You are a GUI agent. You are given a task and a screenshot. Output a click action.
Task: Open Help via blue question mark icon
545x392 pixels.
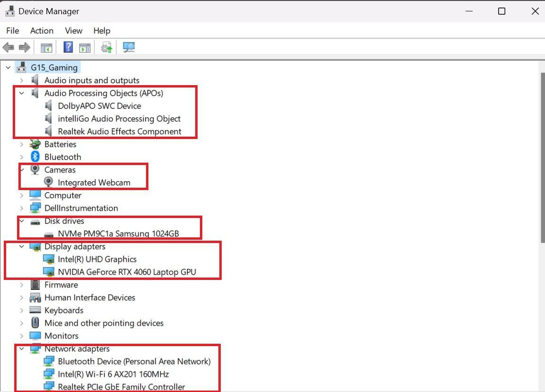pyautogui.click(x=68, y=47)
